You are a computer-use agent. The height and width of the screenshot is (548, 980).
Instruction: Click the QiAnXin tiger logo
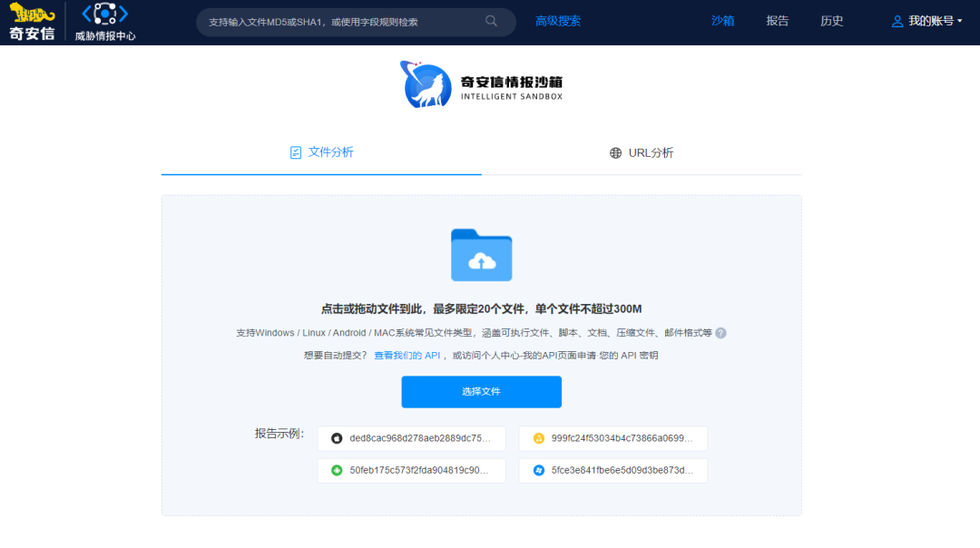[x=32, y=22]
